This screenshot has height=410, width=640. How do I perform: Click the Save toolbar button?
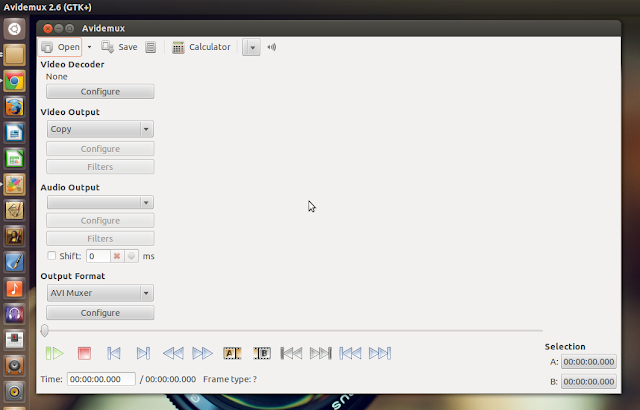click(x=119, y=47)
